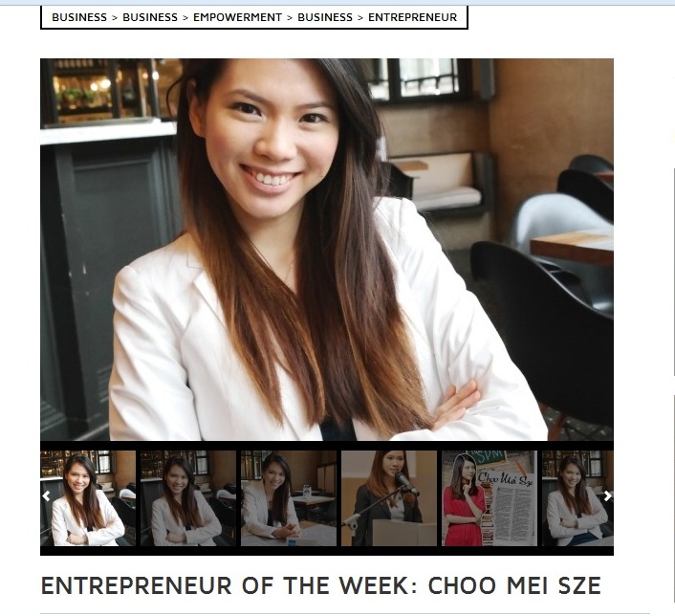View the second gallery thumbnail photo
The image size is (675, 616).
point(188,498)
